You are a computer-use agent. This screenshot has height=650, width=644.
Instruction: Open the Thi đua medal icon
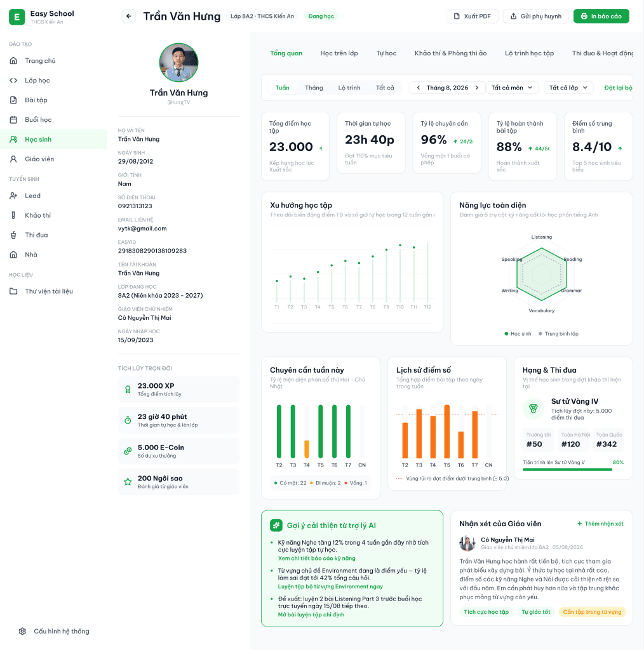(14, 235)
